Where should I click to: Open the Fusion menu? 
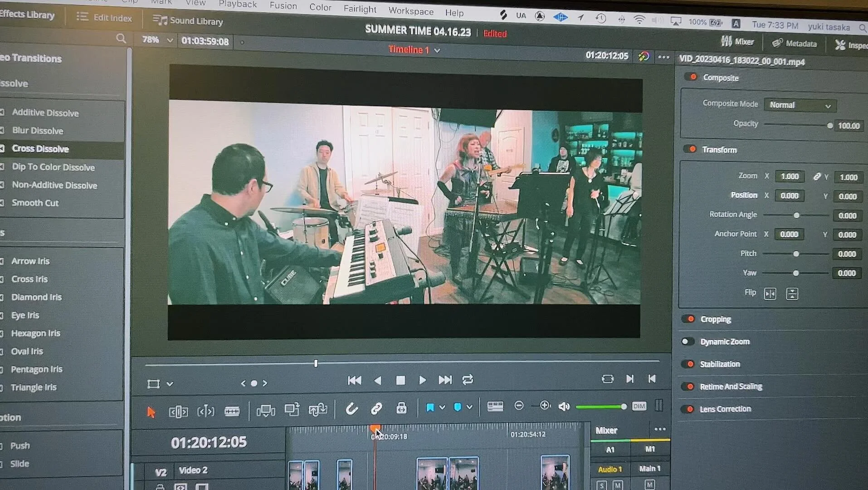(x=283, y=5)
